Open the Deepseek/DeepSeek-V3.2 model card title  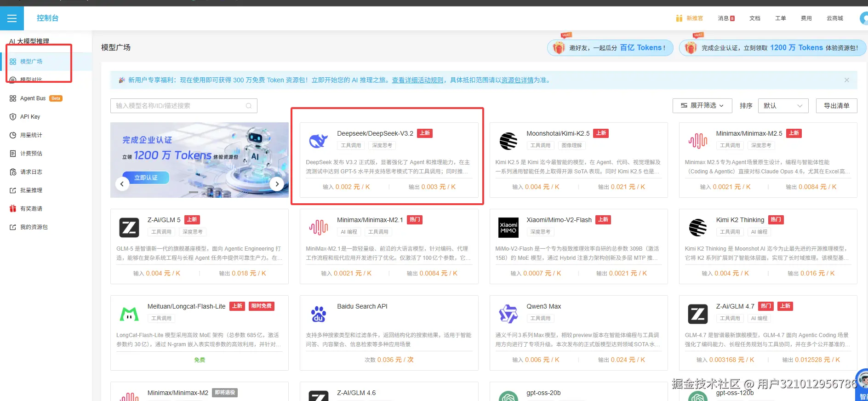coord(375,133)
